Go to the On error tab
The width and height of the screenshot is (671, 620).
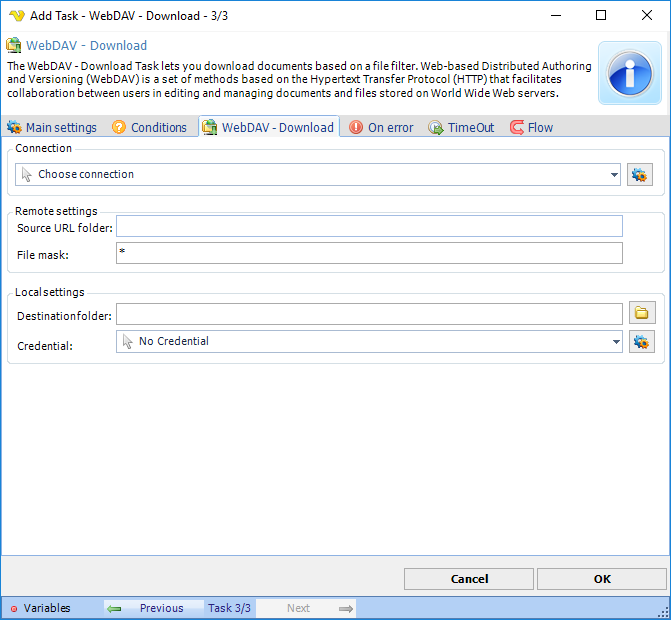[381, 128]
